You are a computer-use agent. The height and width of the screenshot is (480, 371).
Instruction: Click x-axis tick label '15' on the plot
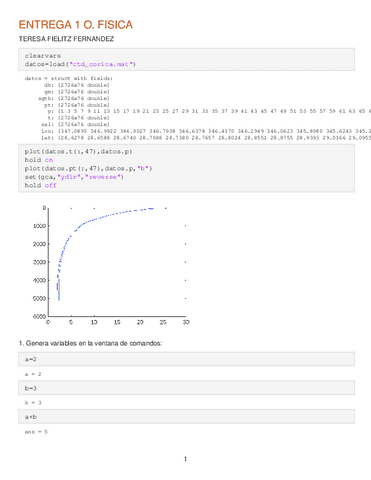[117, 322]
